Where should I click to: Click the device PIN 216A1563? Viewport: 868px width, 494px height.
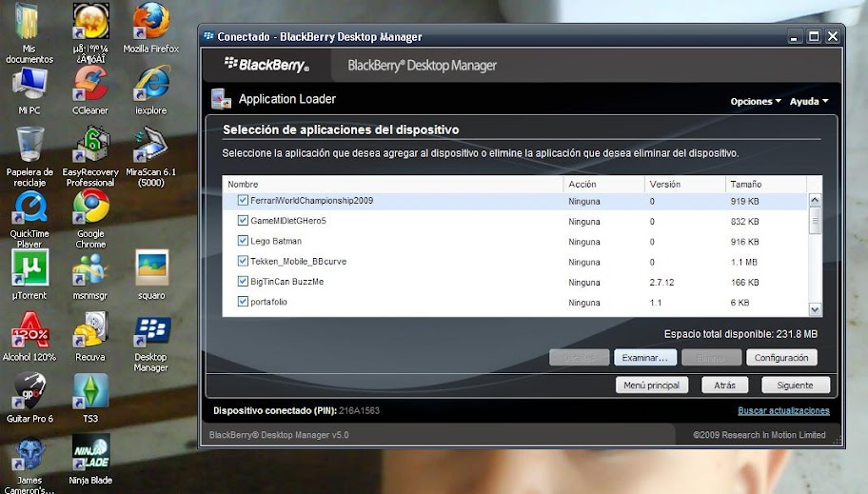[359, 411]
